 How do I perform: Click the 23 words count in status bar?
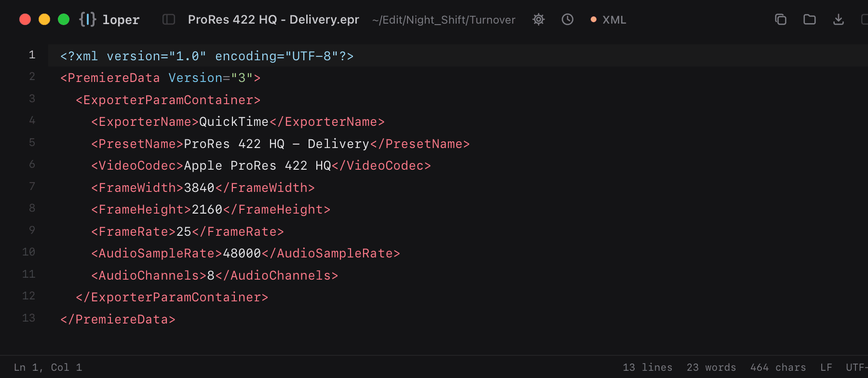point(711,367)
